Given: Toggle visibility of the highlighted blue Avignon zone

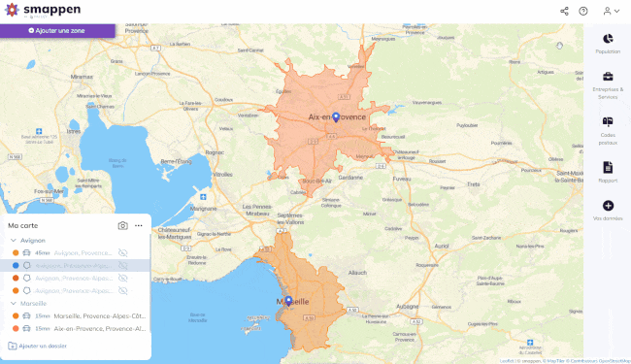Looking at the screenshot, I should coord(122,265).
